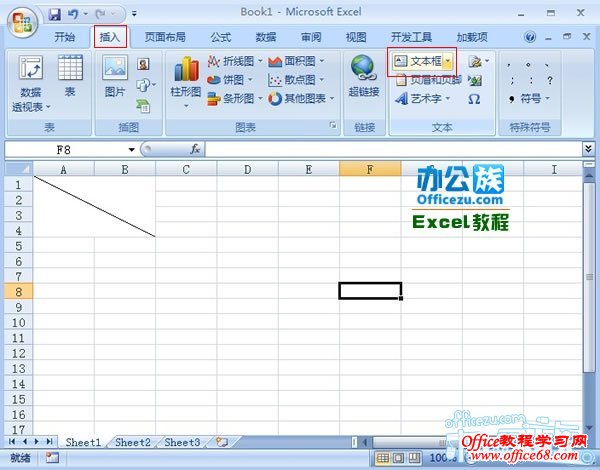Expand the Undo history dropdown
Image resolution: width=600 pixels, height=470 pixels.
coord(86,15)
